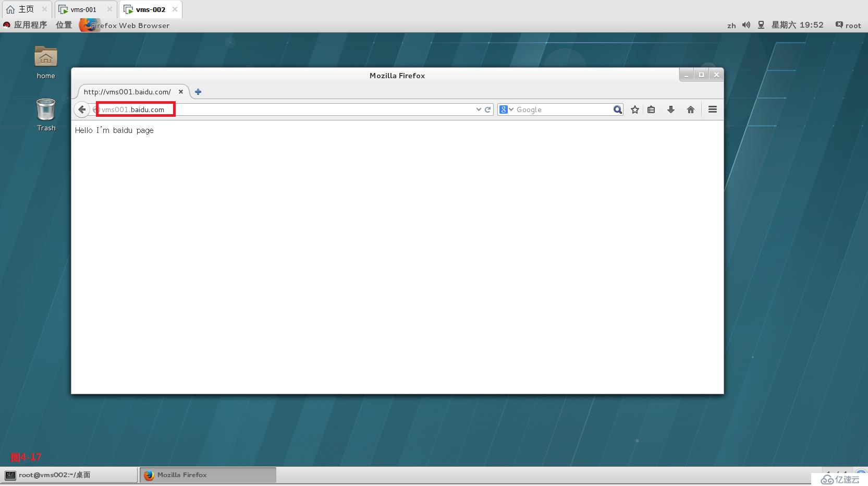Viewport: 868px width, 486px height.
Task: Close the vms-001 VM tab
Action: (109, 9)
